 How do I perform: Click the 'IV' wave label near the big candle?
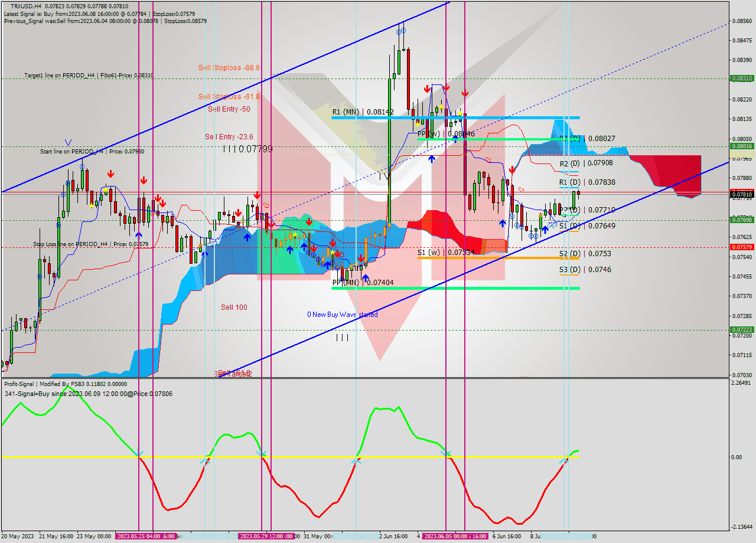[384, 176]
